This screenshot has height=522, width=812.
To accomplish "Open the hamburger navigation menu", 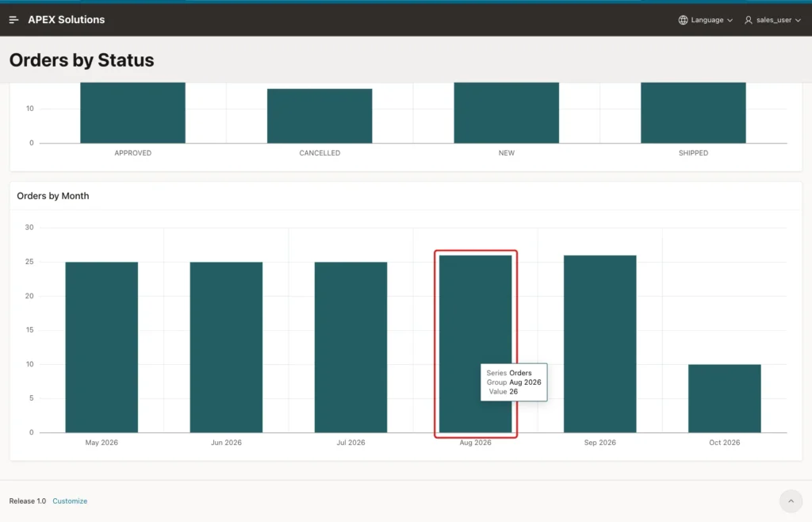I will pos(14,20).
